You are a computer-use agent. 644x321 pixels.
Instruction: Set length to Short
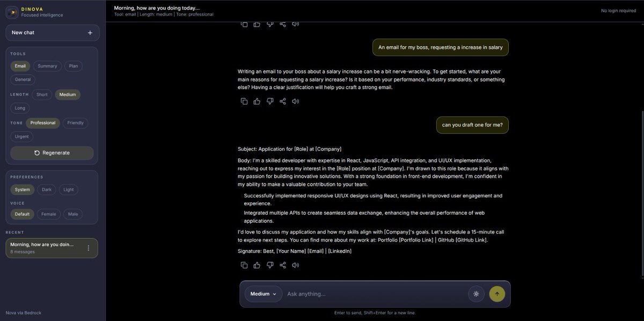point(42,94)
